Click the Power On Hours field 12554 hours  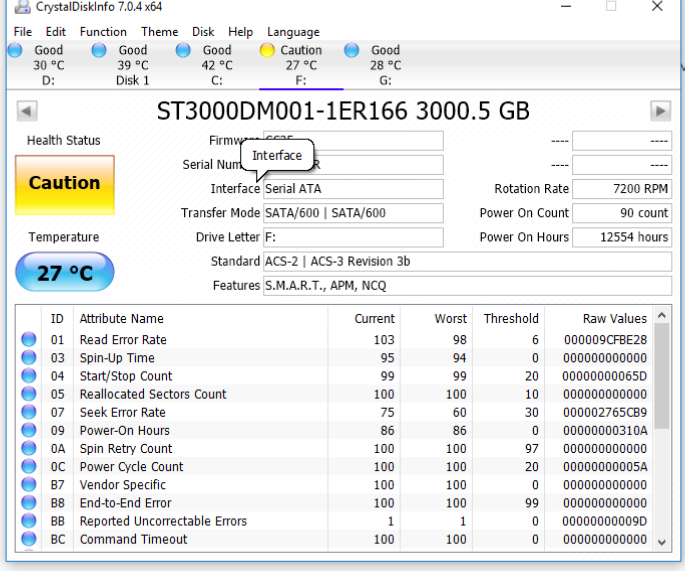pos(622,237)
